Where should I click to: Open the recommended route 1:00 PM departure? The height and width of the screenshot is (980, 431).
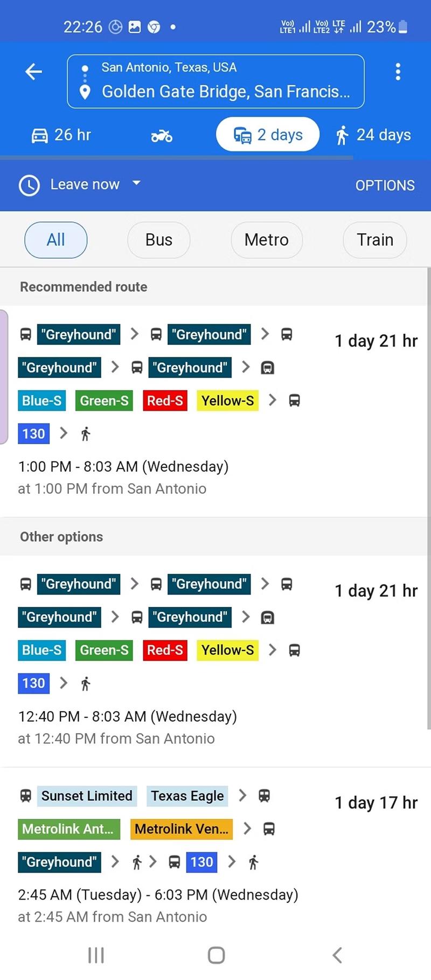[215, 411]
